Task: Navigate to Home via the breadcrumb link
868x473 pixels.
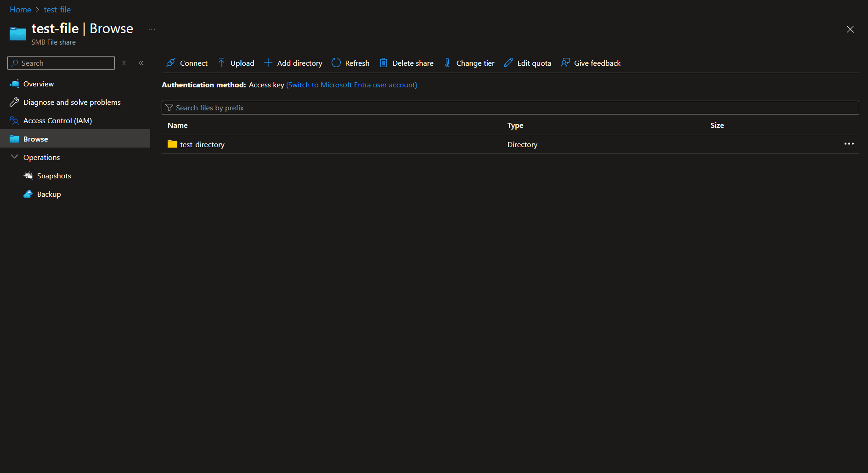Action: 20,9
